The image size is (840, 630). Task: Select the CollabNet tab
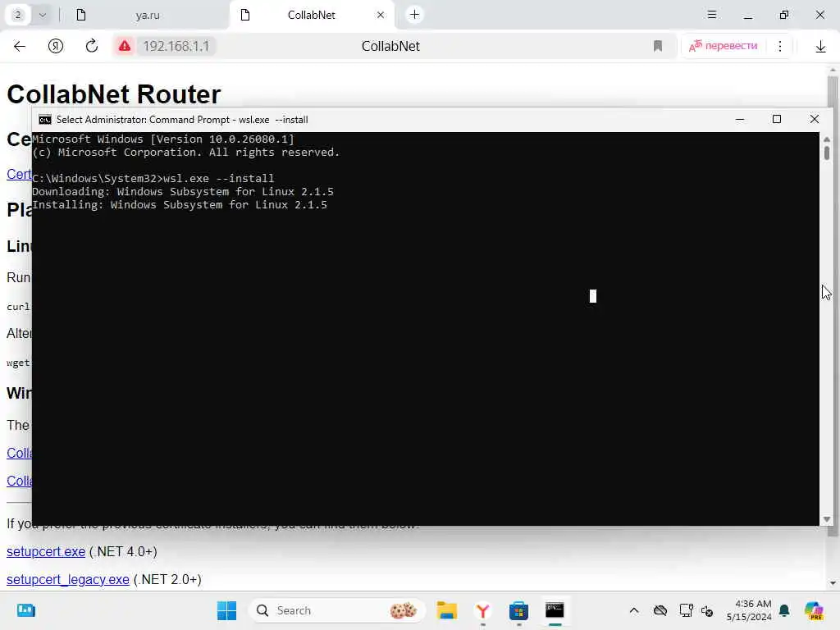311,15
